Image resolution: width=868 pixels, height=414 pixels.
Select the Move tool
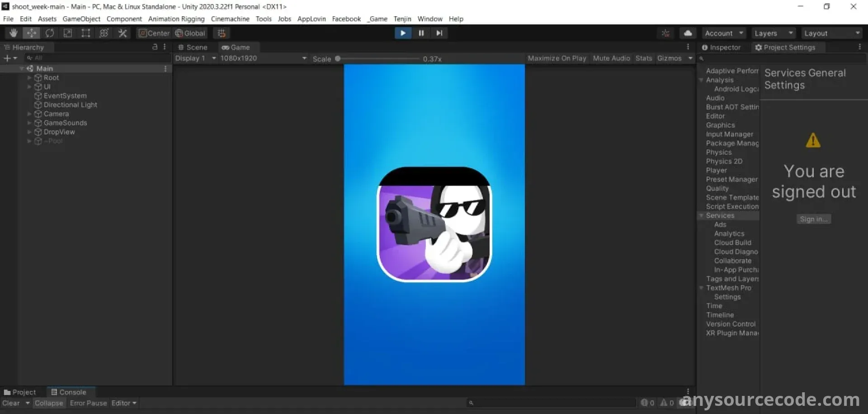coord(32,33)
